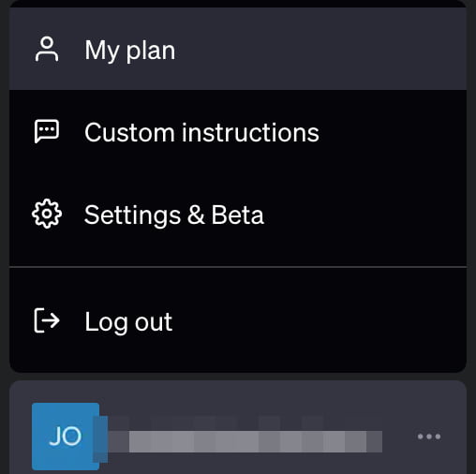
Task: Click the person icon beside My plan
Action: coord(47,50)
